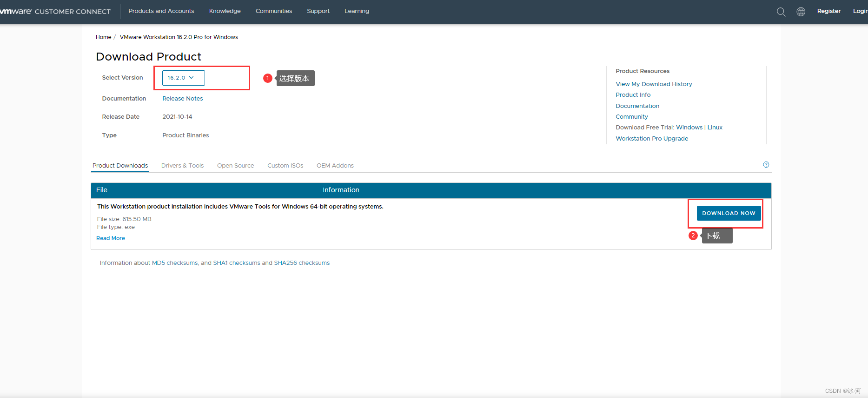
Task: Click the Workstation installation description text
Action: click(240, 207)
